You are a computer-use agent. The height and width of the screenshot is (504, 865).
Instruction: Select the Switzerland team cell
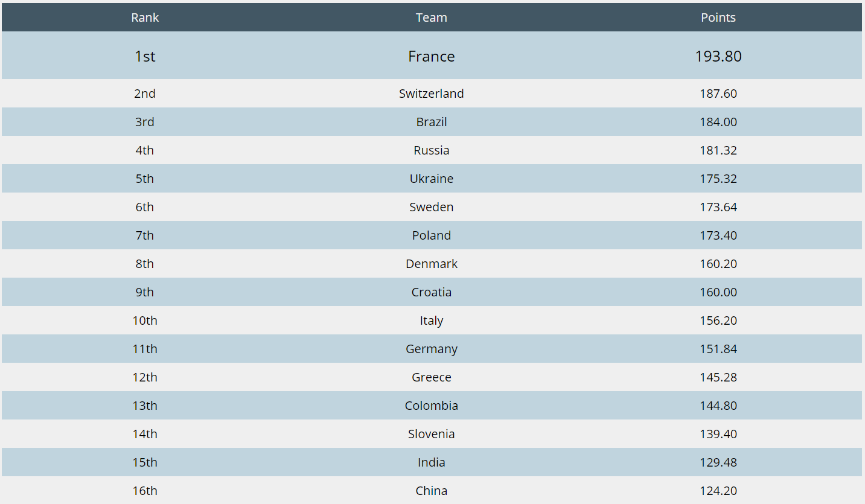[432, 94]
